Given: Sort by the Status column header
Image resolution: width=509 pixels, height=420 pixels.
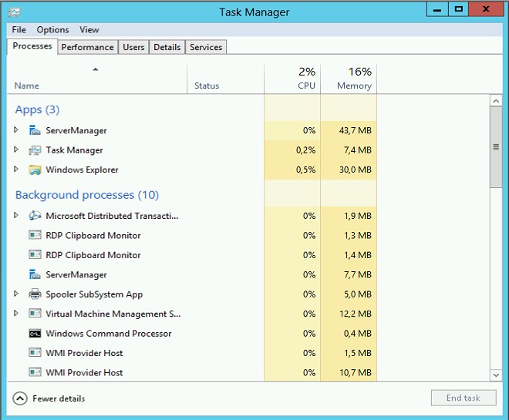Looking at the screenshot, I should click(226, 79).
